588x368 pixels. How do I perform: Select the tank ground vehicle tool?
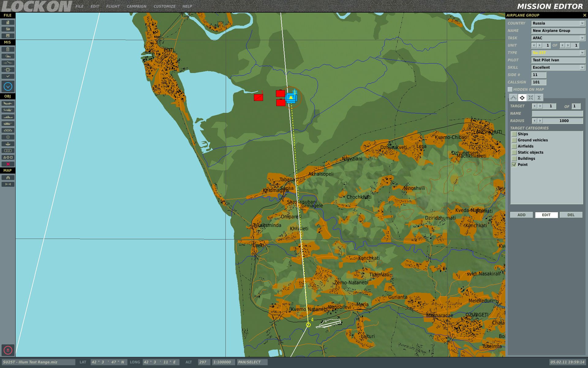coord(8,124)
